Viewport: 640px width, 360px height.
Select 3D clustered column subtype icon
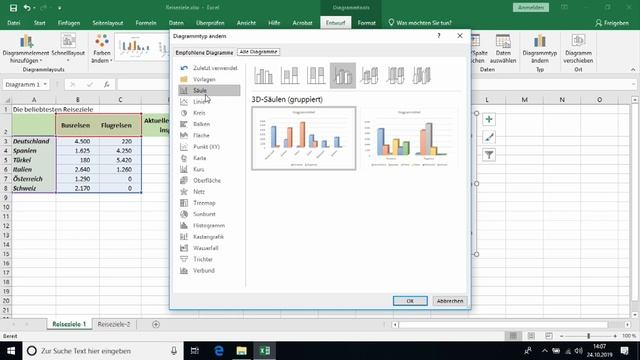point(343,76)
